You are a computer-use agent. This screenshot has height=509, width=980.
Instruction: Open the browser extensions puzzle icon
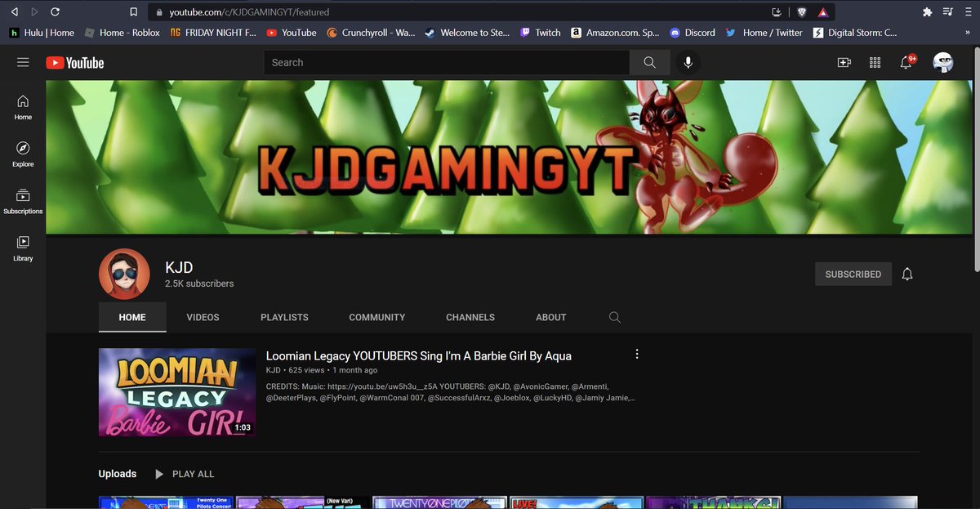pos(927,12)
